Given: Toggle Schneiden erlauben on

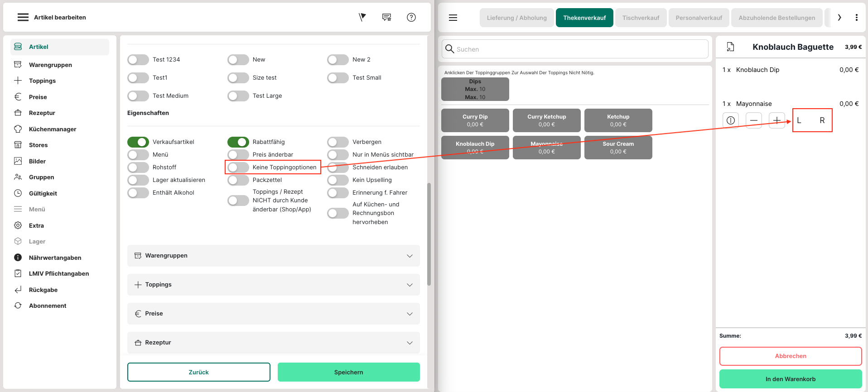Looking at the screenshot, I should [x=338, y=167].
